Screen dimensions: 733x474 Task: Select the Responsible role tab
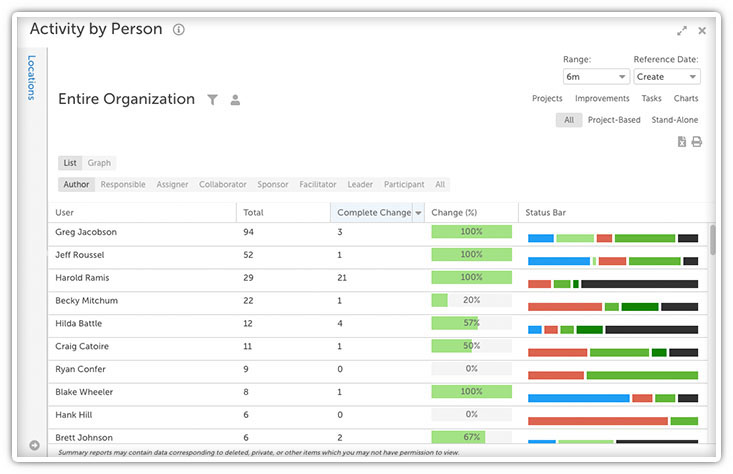tap(123, 185)
